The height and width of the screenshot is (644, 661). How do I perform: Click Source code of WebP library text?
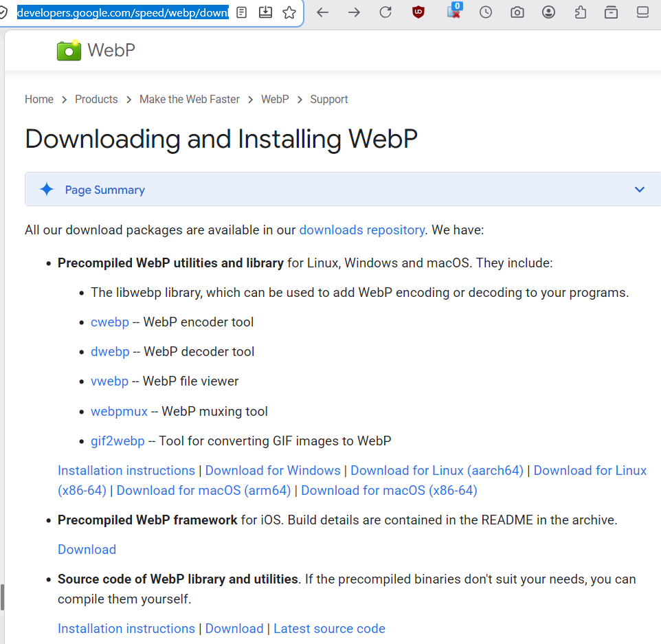coord(178,579)
